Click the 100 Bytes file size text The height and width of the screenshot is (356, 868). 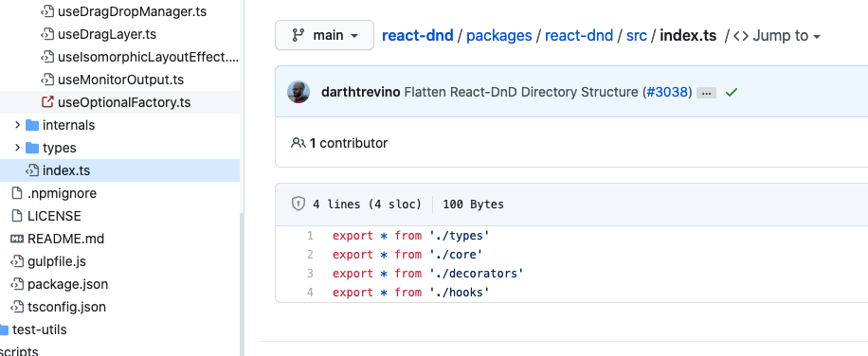coord(473,204)
